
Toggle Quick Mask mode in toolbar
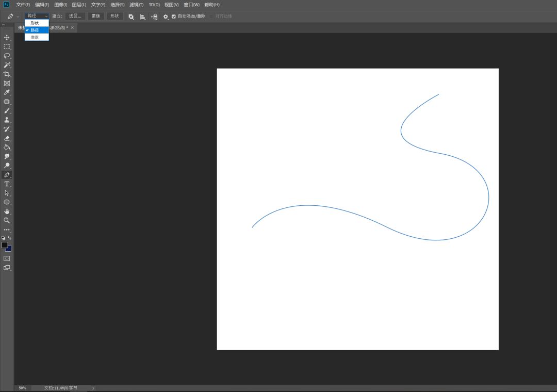pos(7,258)
